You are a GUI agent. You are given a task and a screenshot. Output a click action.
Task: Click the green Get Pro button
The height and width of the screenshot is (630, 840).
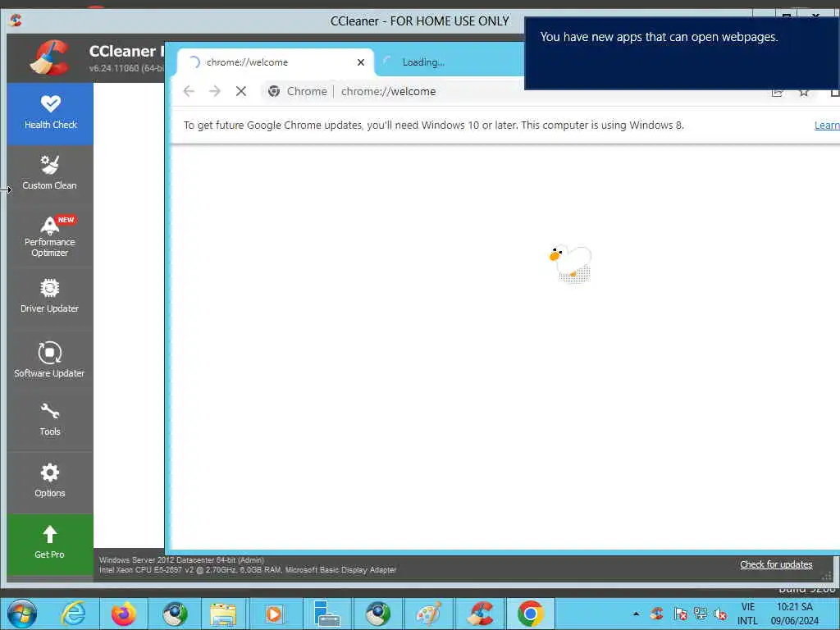click(x=50, y=543)
